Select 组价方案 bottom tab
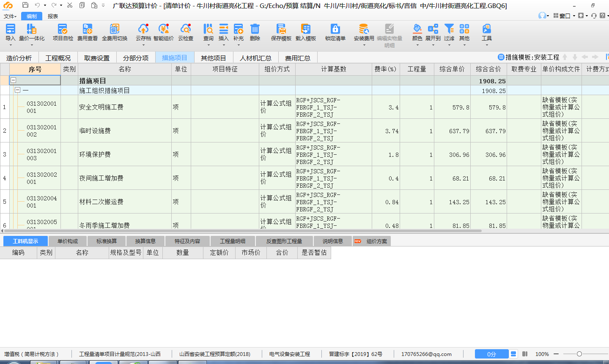 click(x=371, y=241)
